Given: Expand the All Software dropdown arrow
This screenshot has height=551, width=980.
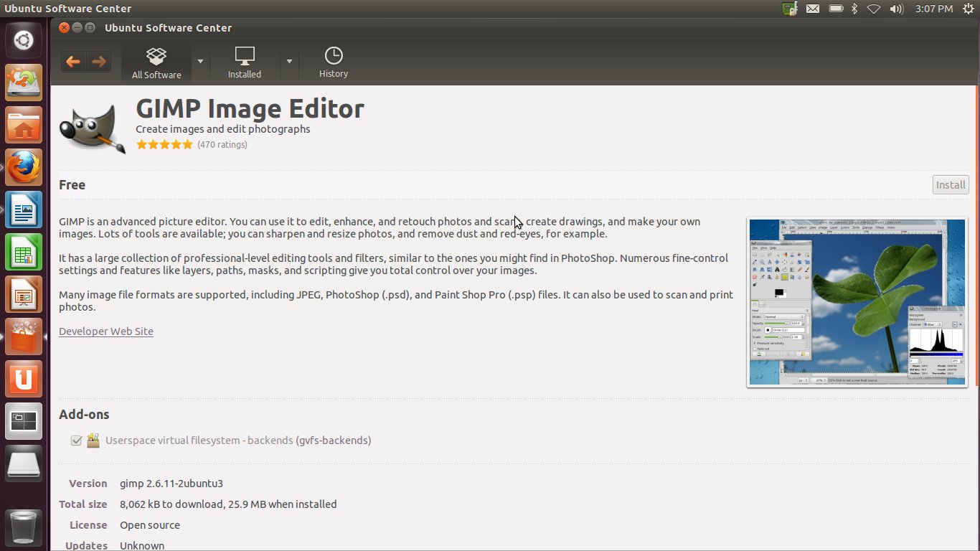Looking at the screenshot, I should [200, 62].
